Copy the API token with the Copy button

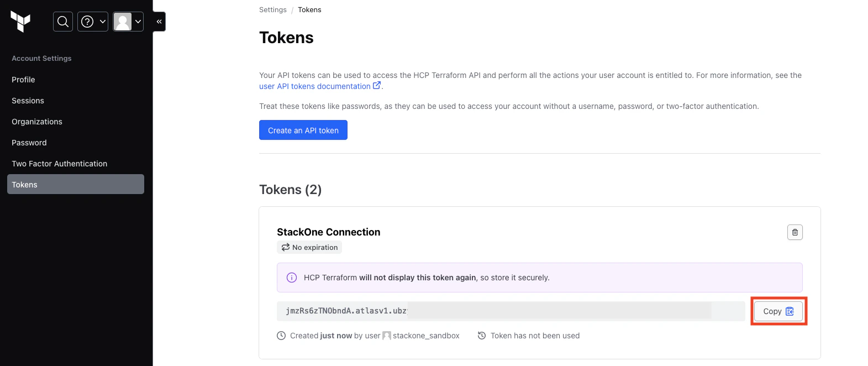[778, 311]
